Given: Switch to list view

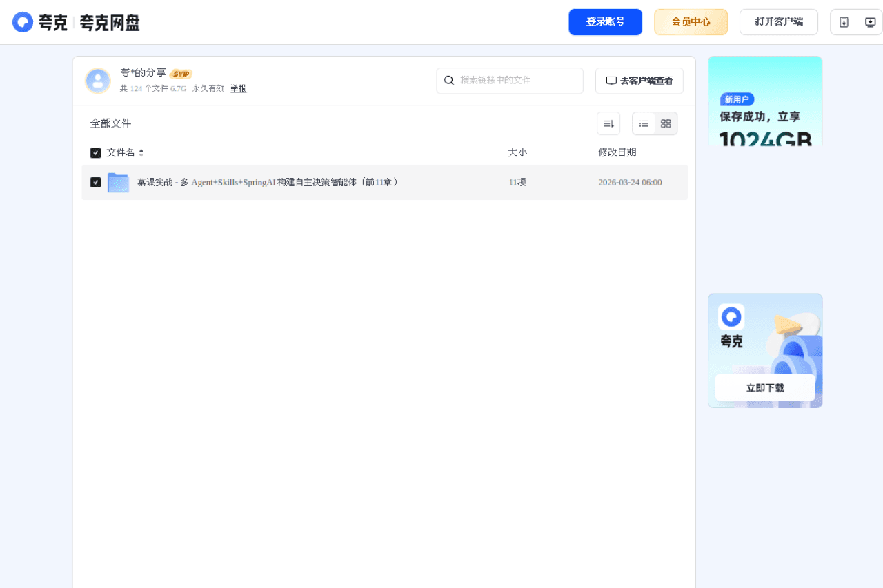Looking at the screenshot, I should (x=644, y=123).
